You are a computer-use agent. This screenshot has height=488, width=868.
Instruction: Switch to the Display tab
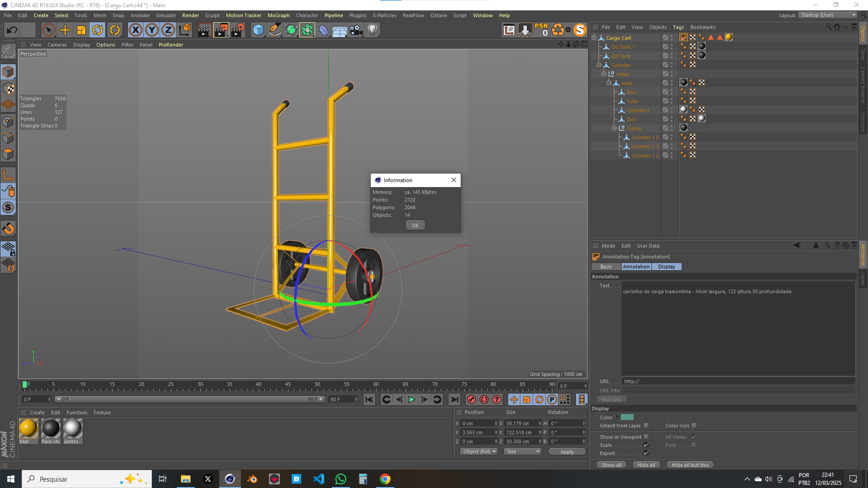click(x=666, y=267)
